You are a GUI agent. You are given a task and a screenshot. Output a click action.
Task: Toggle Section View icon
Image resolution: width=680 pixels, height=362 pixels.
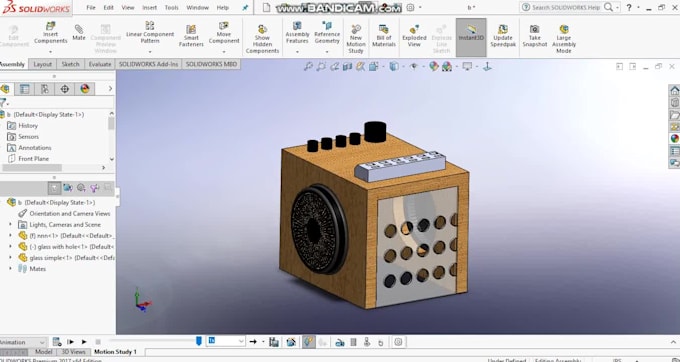[347, 66]
